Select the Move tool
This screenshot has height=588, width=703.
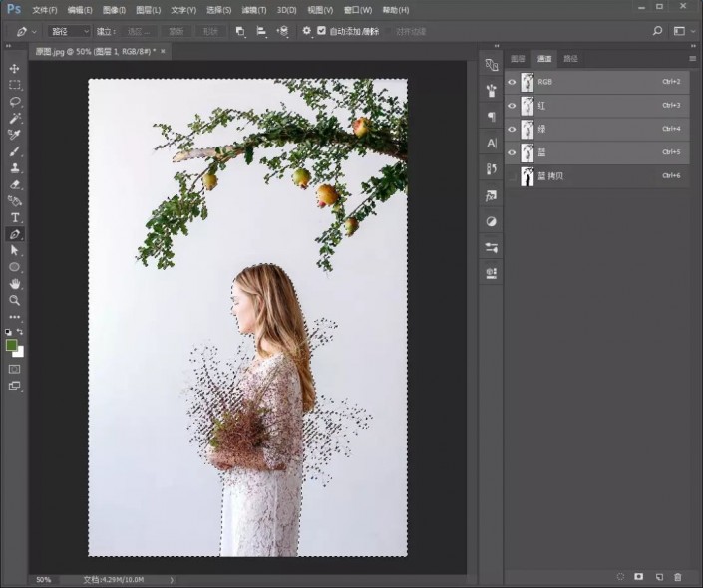tap(15, 68)
